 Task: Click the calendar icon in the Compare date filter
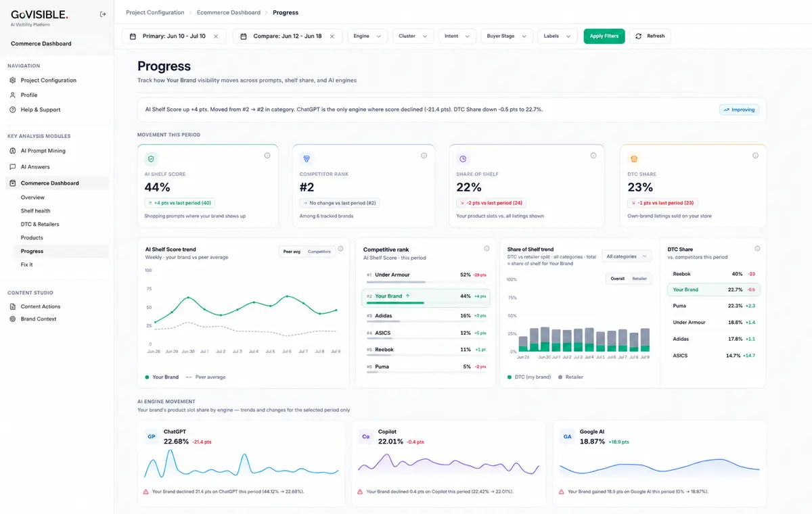(244, 37)
